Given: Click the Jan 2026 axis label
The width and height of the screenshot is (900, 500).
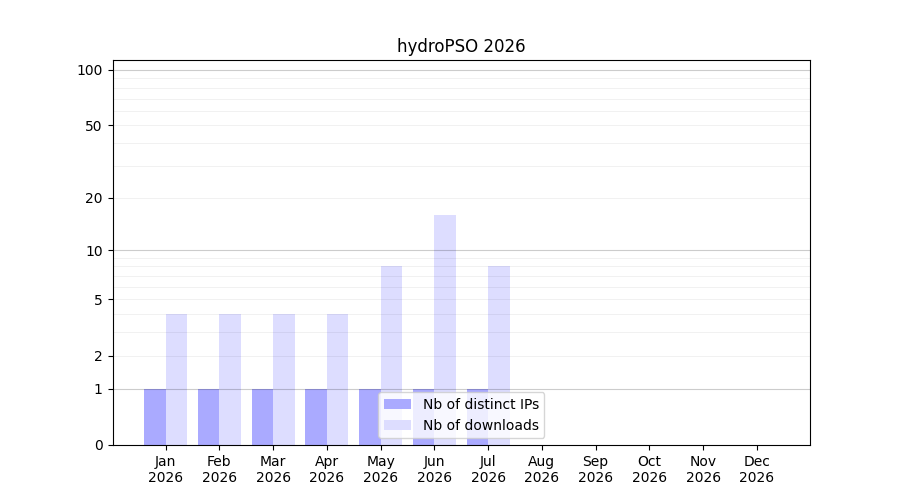Looking at the screenshot, I should 165,469.
